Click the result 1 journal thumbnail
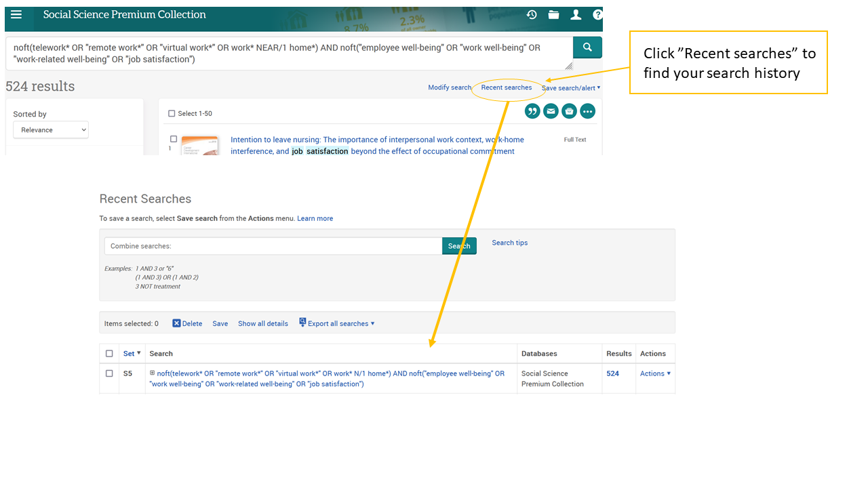This screenshot has width=868, height=488. (200, 145)
